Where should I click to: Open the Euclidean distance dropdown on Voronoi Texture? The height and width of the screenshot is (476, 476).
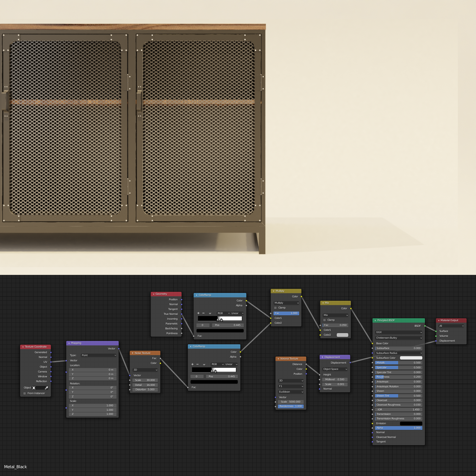click(x=290, y=392)
